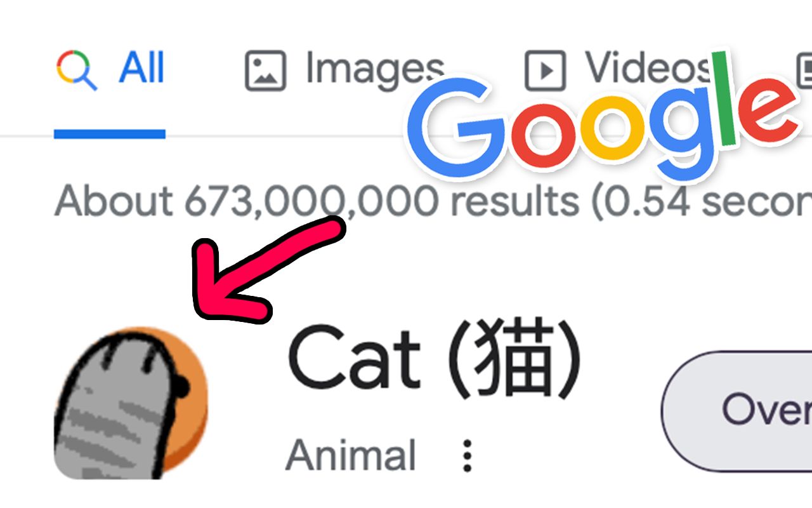
Task: Open the three-dot menu beside Animal
Action: [468, 455]
